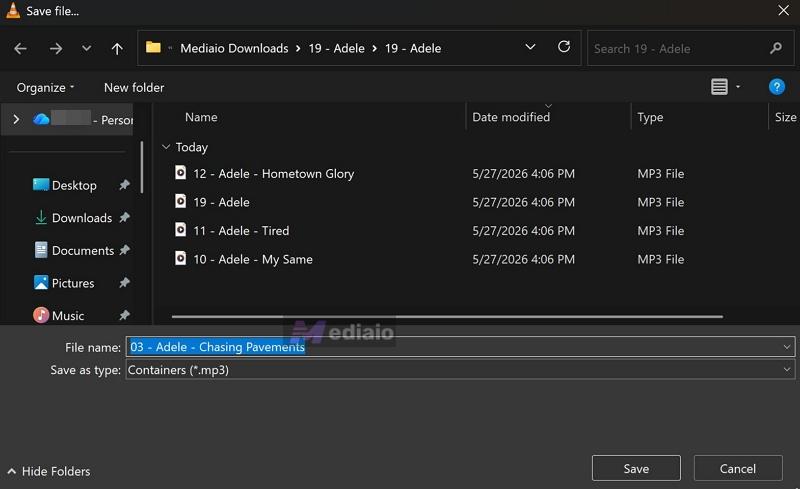Open Downloads in the sidebar

tap(82, 218)
